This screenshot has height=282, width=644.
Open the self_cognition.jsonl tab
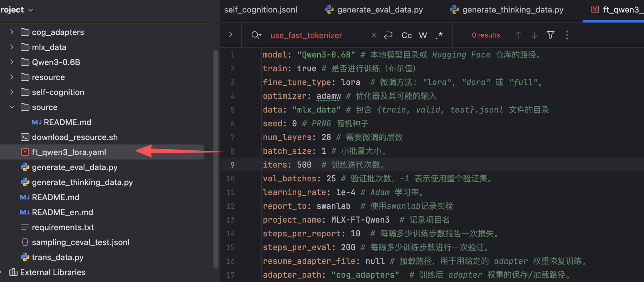pos(260,10)
